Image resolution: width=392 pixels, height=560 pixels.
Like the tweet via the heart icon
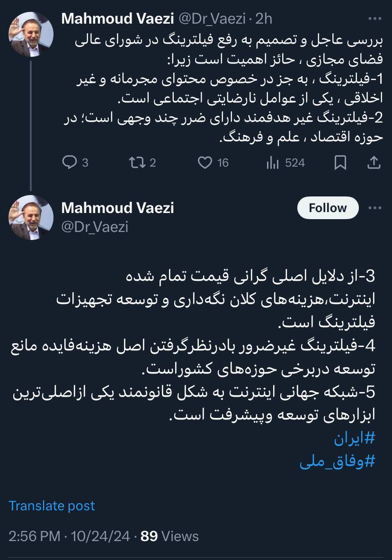tap(205, 162)
